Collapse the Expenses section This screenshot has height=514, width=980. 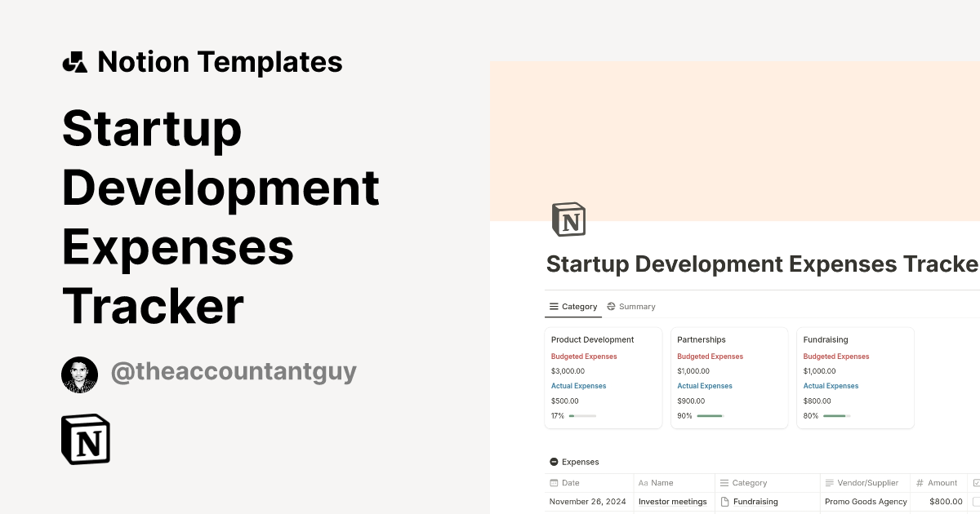coord(555,462)
